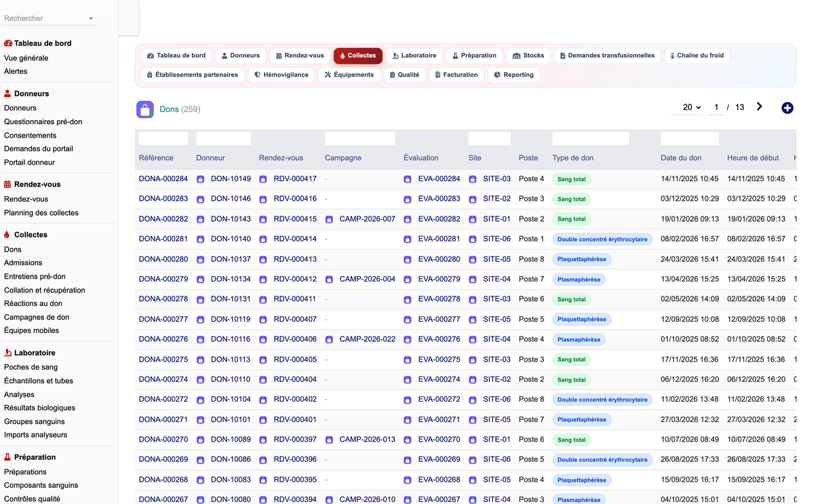
Task: Open evaluation EVA-000279
Action: point(440,279)
